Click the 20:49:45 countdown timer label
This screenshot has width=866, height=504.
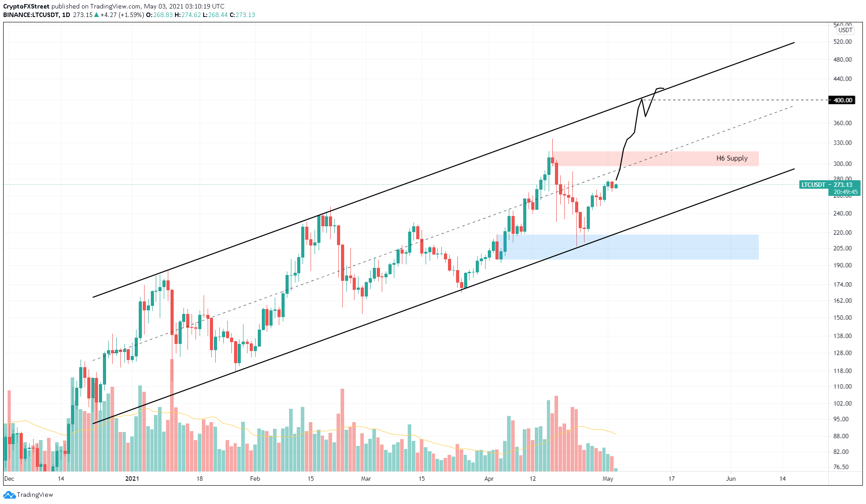(845, 192)
